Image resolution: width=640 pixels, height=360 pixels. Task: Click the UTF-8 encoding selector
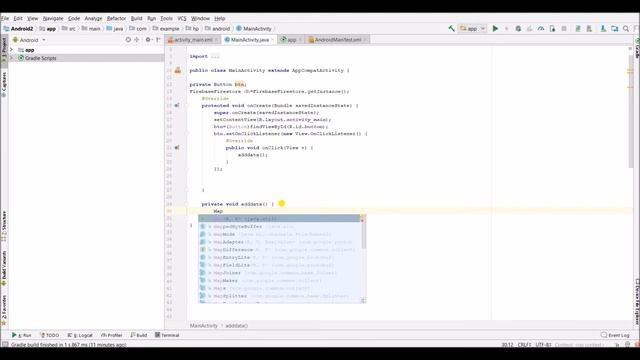click(x=543, y=345)
